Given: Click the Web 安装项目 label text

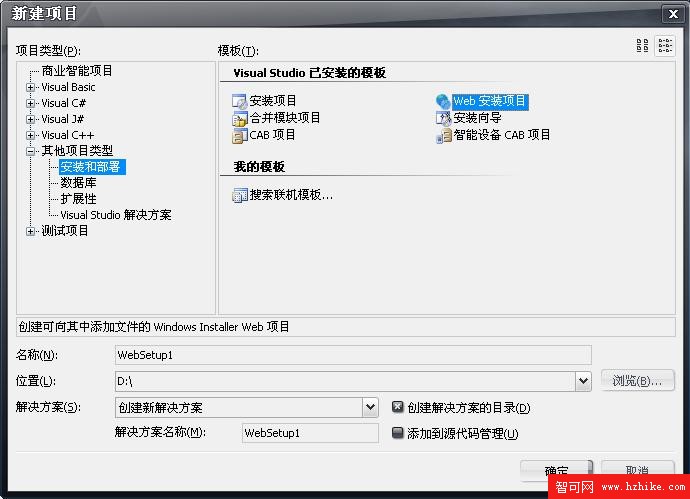Looking at the screenshot, I should coord(490,101).
